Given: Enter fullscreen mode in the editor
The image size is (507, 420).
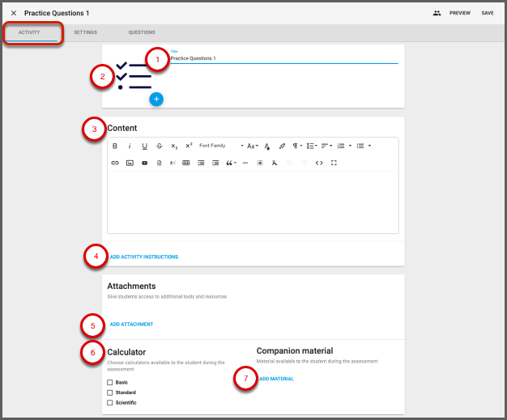Looking at the screenshot, I should coord(334,163).
